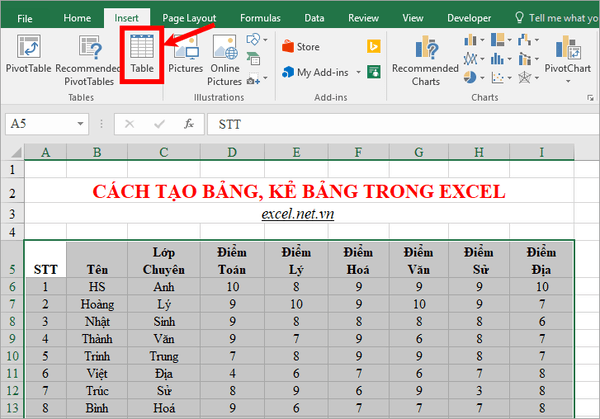Click the Insert Function fx button
The image size is (600, 419).
pos(187,125)
